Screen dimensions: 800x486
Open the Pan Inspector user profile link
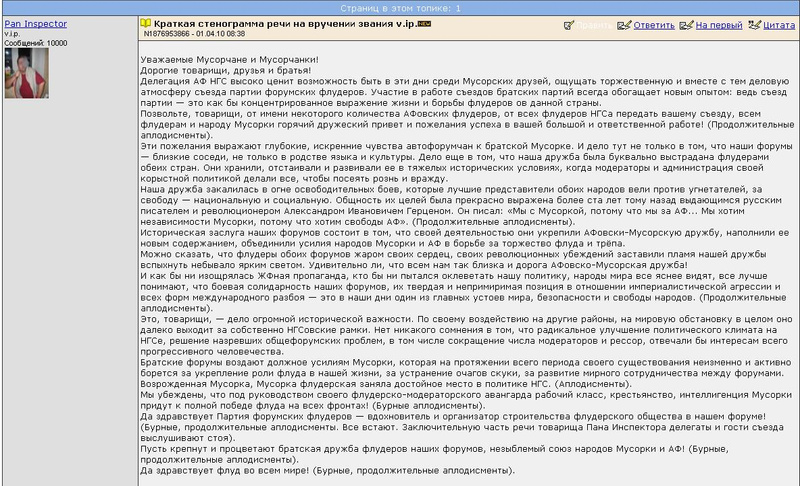[35, 24]
